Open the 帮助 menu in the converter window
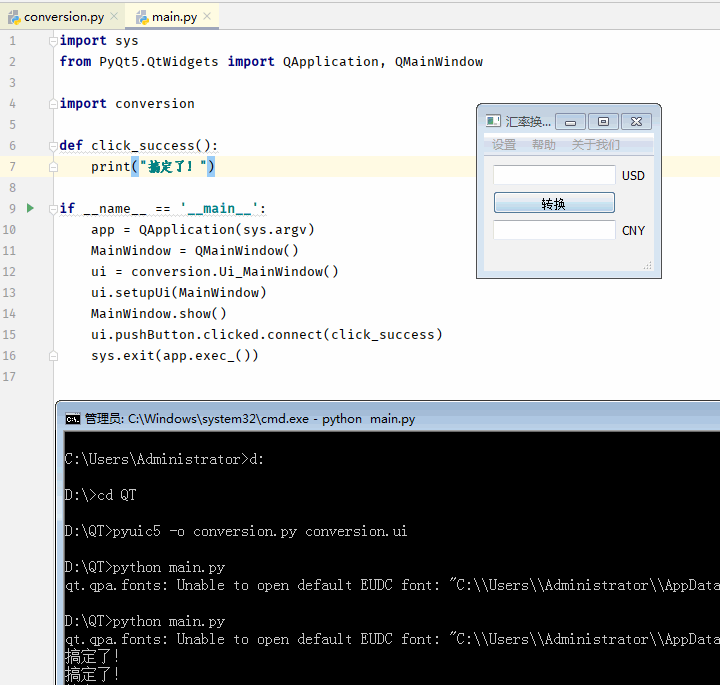This screenshot has width=720, height=685. point(544,145)
